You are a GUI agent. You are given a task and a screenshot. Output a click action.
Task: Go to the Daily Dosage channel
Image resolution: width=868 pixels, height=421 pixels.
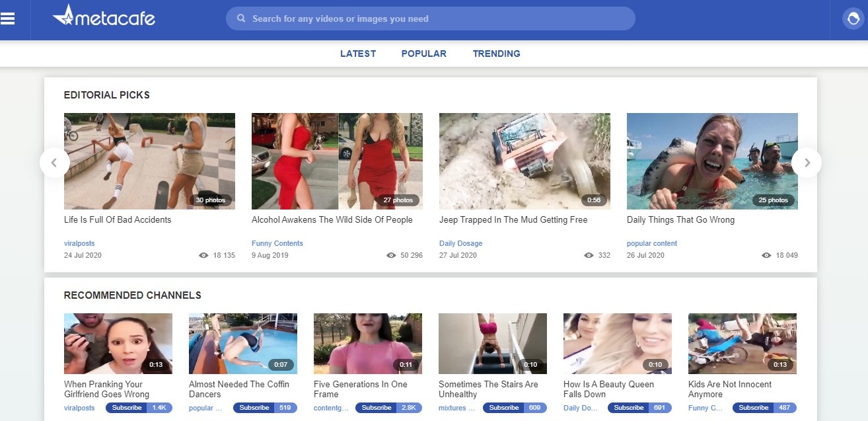(460, 243)
